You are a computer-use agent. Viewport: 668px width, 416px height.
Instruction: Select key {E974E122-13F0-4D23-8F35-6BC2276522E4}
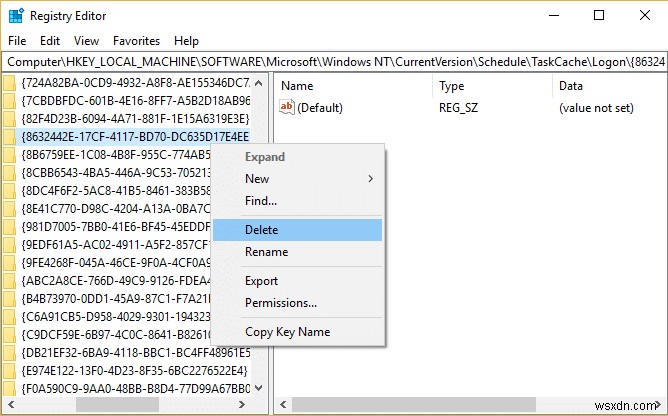click(134, 371)
